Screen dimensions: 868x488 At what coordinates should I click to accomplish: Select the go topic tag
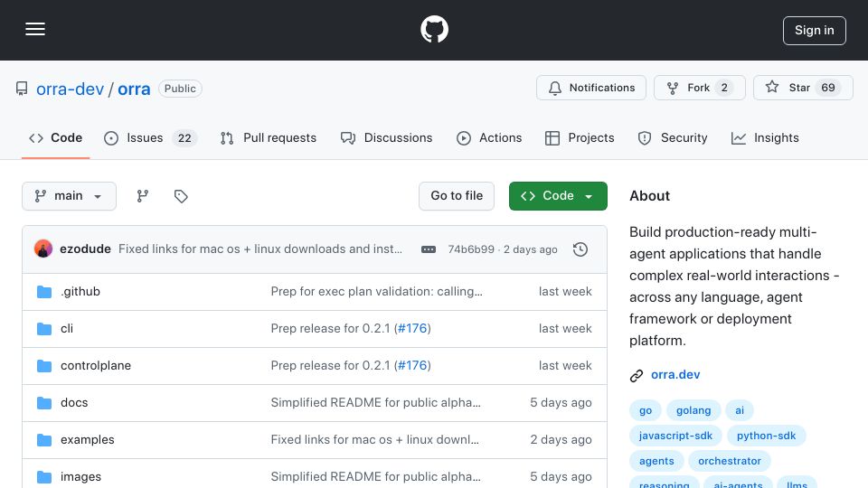click(646, 410)
